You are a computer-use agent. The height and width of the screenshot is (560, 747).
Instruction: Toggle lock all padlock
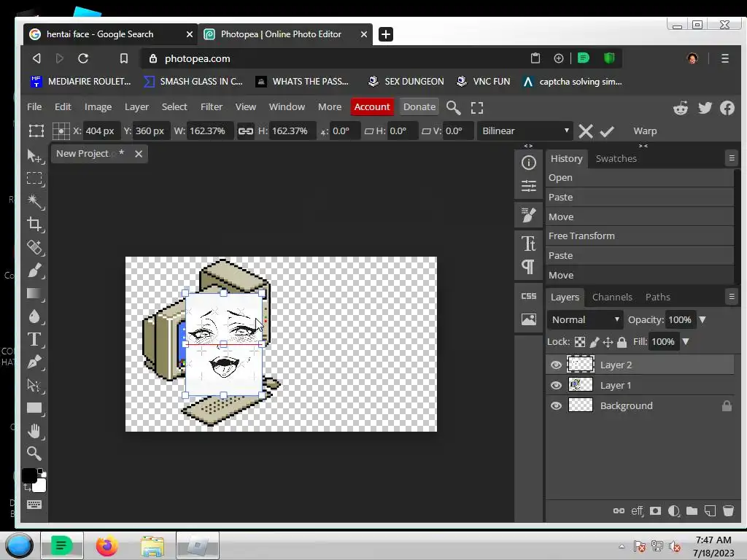[622, 342]
